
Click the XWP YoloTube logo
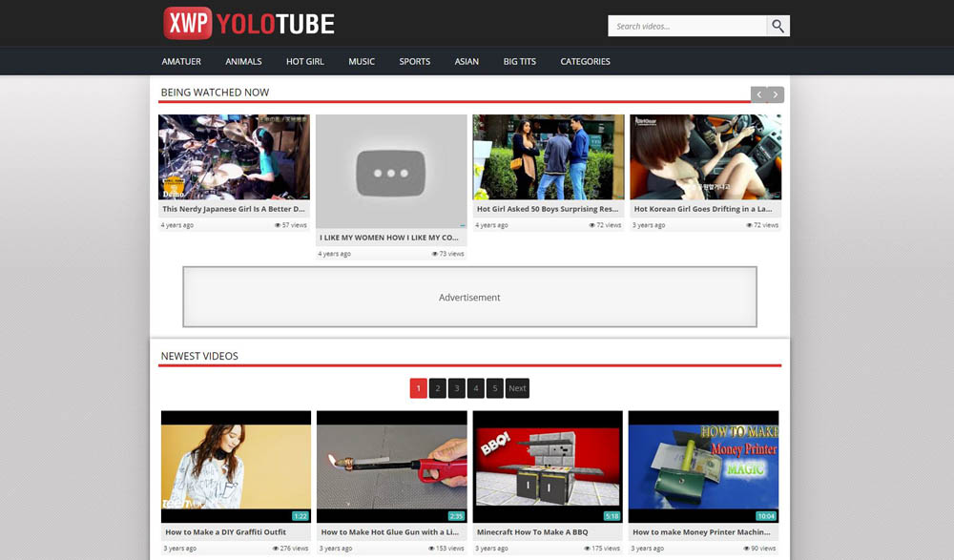[249, 23]
